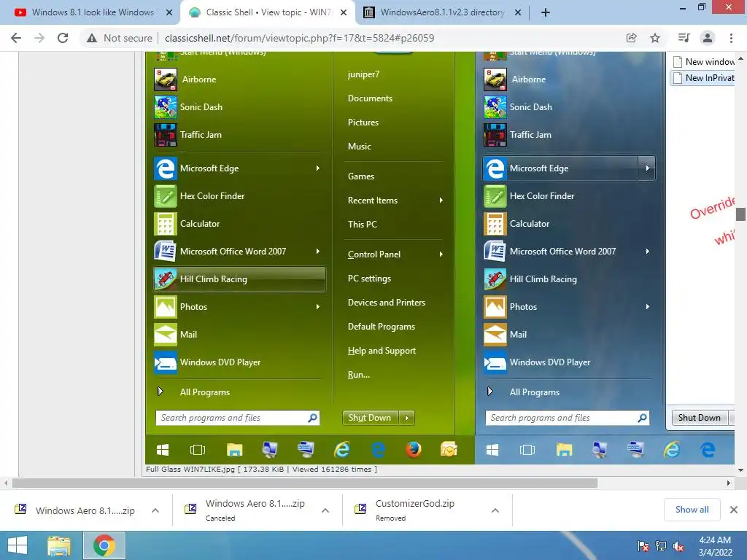Click Sonic Dash icon in the green menu
The height and width of the screenshot is (560, 747).
166,106
